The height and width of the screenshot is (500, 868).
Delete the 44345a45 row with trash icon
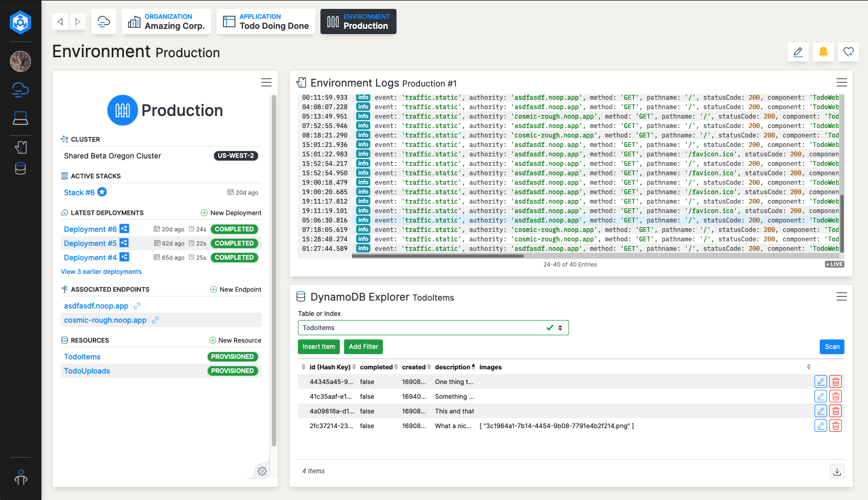[835, 382]
